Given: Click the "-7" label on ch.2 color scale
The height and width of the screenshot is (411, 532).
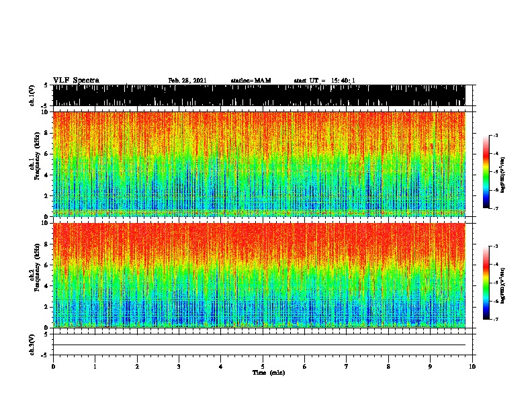Looking at the screenshot, I should coord(496,320).
